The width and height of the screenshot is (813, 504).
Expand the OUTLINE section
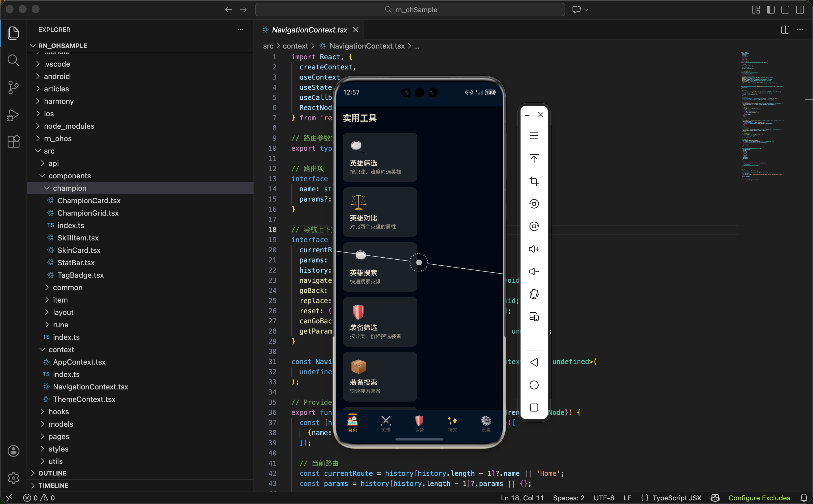[52, 473]
